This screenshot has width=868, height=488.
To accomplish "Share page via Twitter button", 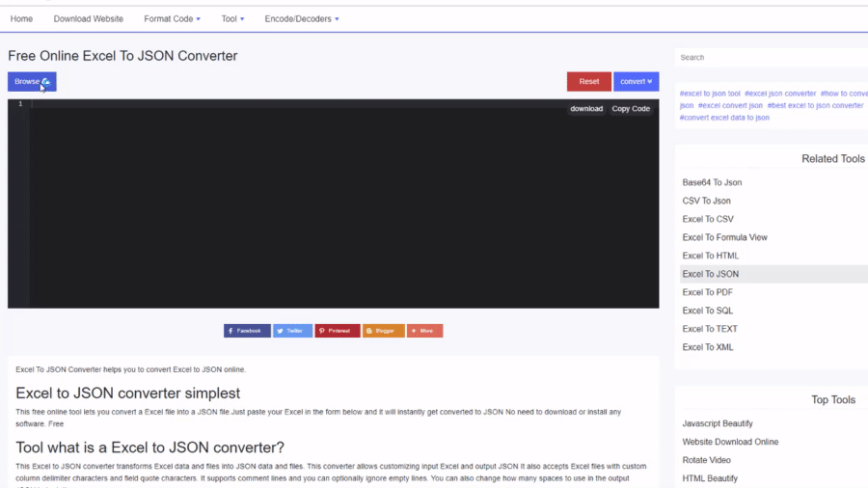I will pyautogui.click(x=292, y=331).
